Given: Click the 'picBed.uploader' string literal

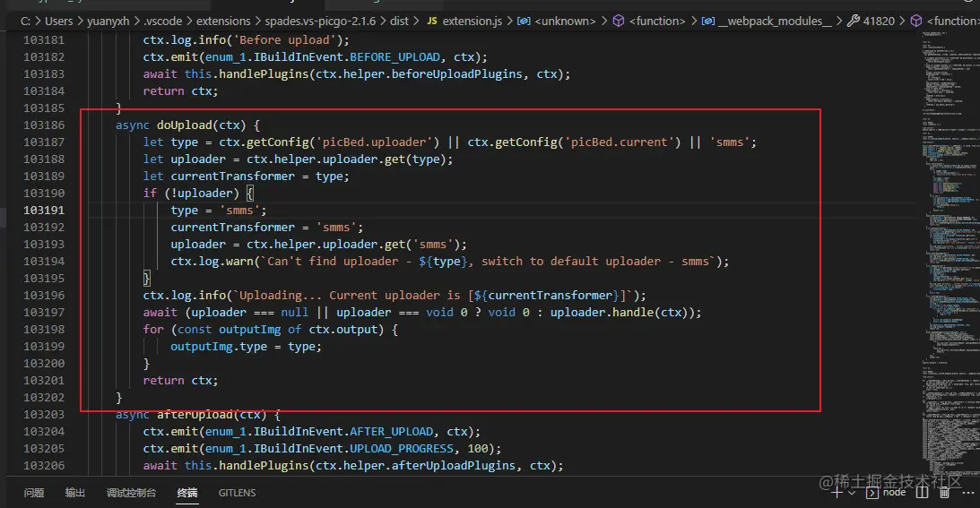Looking at the screenshot, I should pyautogui.click(x=375, y=142).
